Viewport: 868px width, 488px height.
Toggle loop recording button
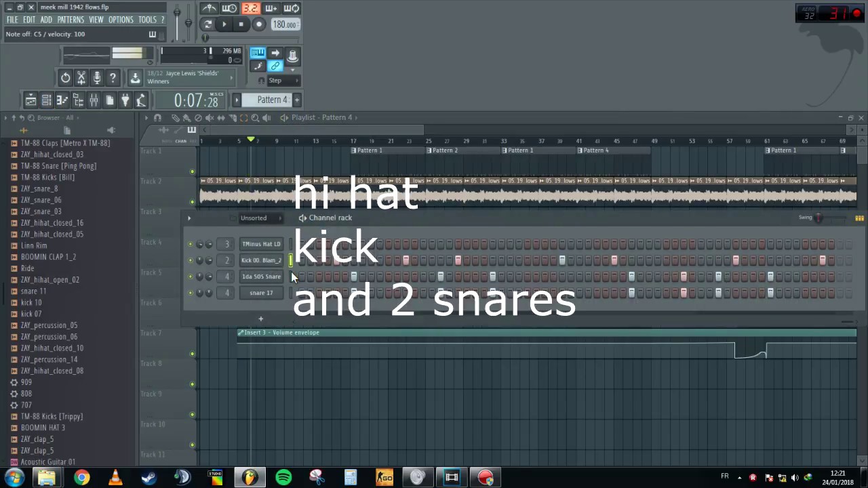pos(292,8)
